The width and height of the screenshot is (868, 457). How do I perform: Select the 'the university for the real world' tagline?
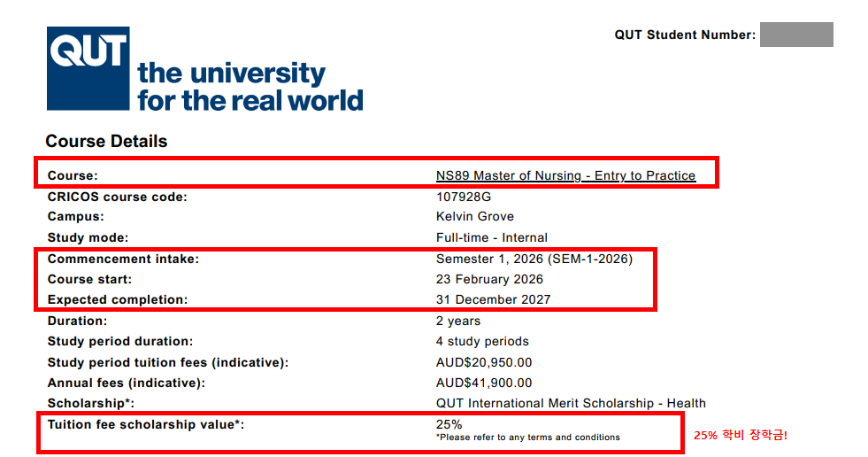[x=250, y=87]
